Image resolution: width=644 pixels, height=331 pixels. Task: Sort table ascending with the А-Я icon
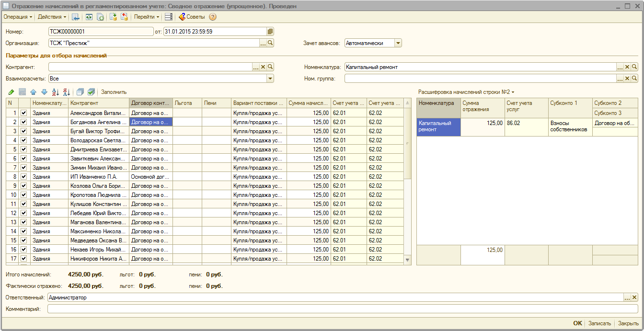[x=55, y=92]
